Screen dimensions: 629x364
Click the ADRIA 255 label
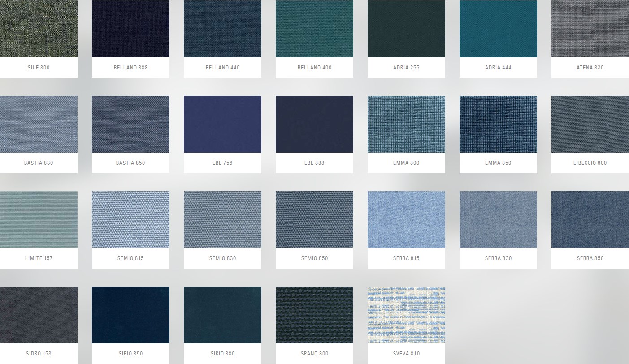pyautogui.click(x=406, y=68)
